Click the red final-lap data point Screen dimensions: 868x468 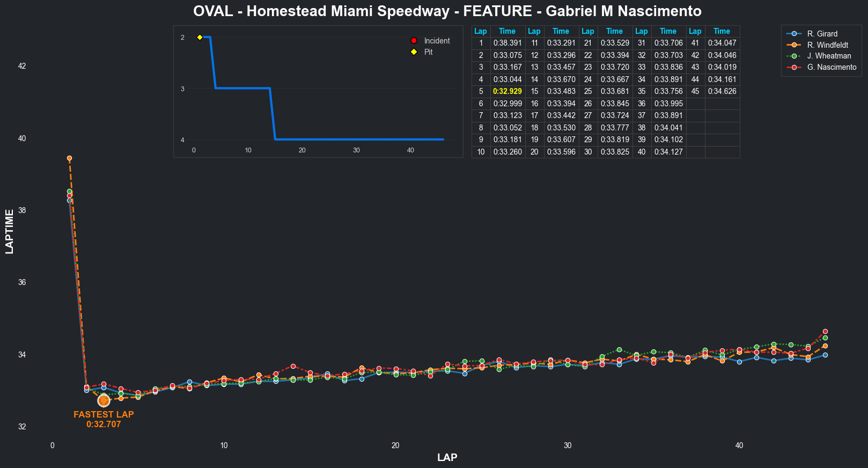[x=825, y=332]
